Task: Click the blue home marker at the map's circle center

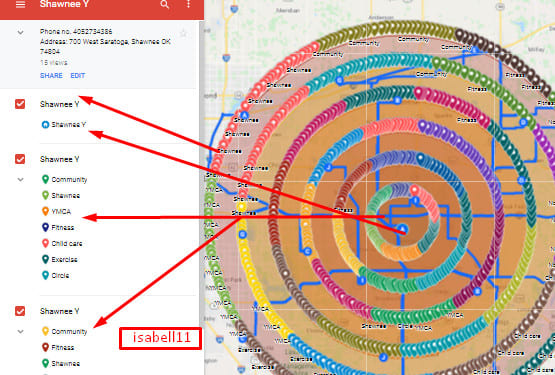Action: click(402, 229)
